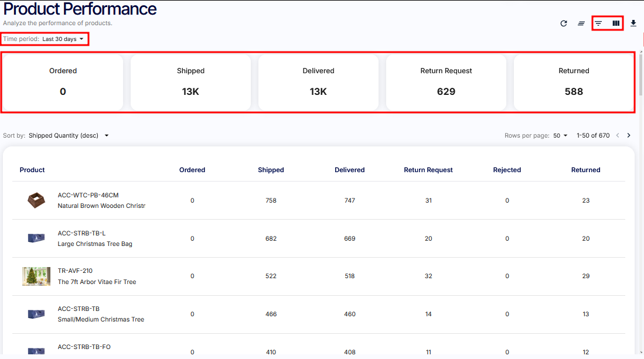Click the 7ft Arbor Vitae tree thumbnail
This screenshot has height=359, width=644.
(x=36, y=276)
